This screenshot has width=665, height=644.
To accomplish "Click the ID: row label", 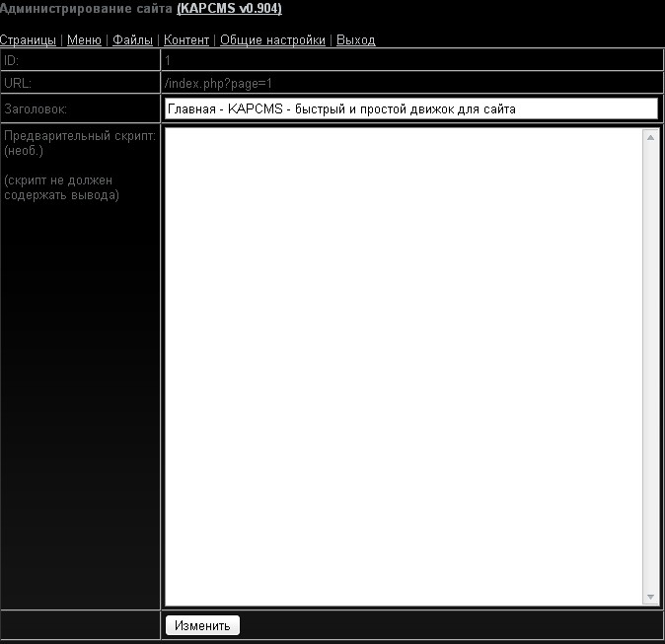I will (x=11, y=60).
